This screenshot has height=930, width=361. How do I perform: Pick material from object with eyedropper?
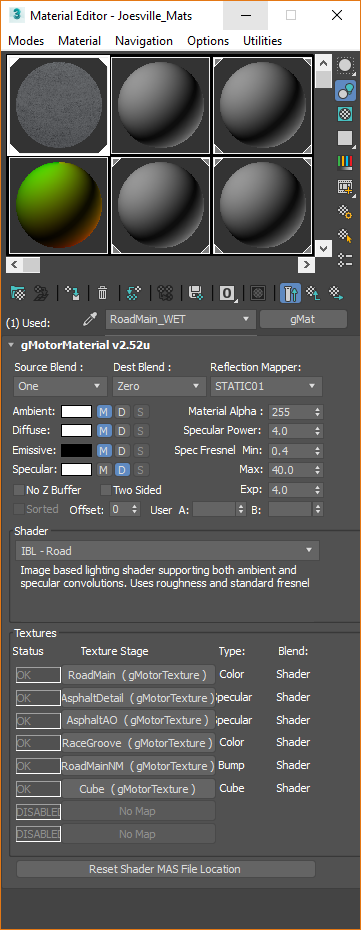point(90,320)
